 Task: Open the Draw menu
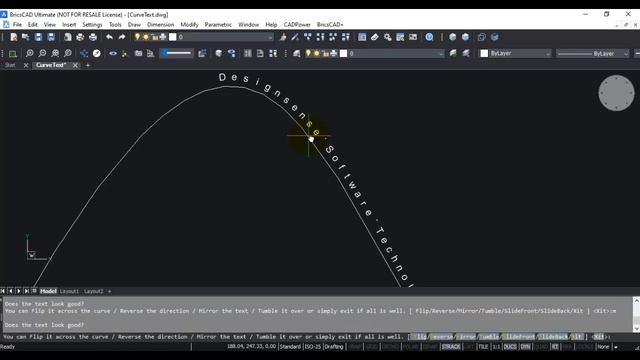point(134,24)
